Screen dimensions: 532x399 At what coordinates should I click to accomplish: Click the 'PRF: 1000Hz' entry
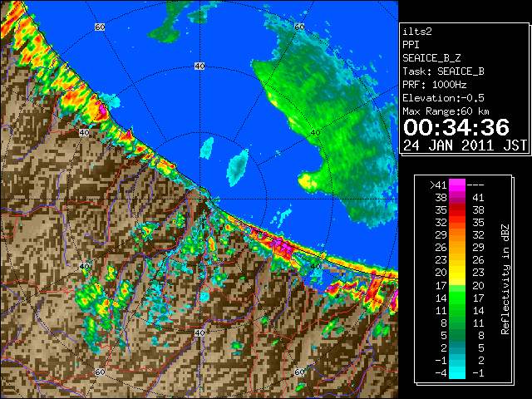[x=434, y=85]
